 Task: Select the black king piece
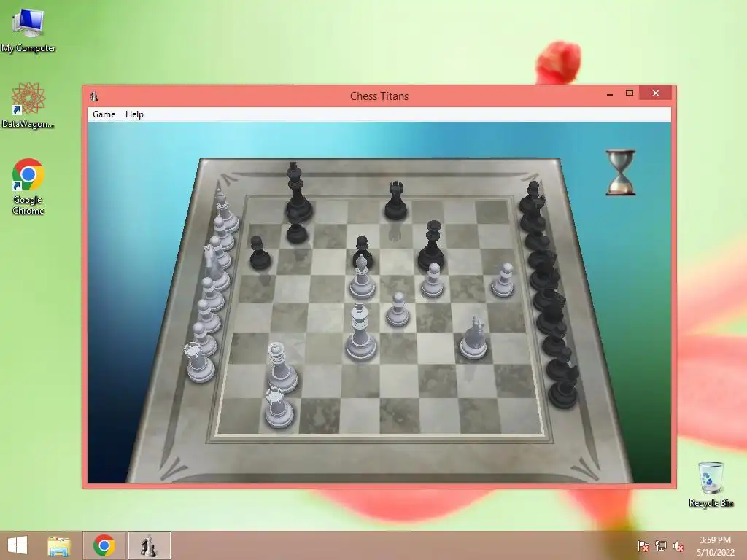[298, 192]
